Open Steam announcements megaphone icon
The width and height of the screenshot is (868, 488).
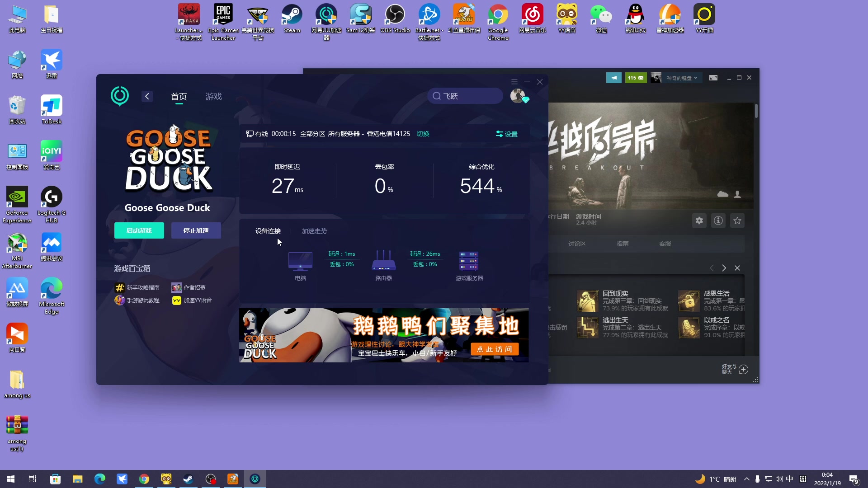(x=613, y=78)
